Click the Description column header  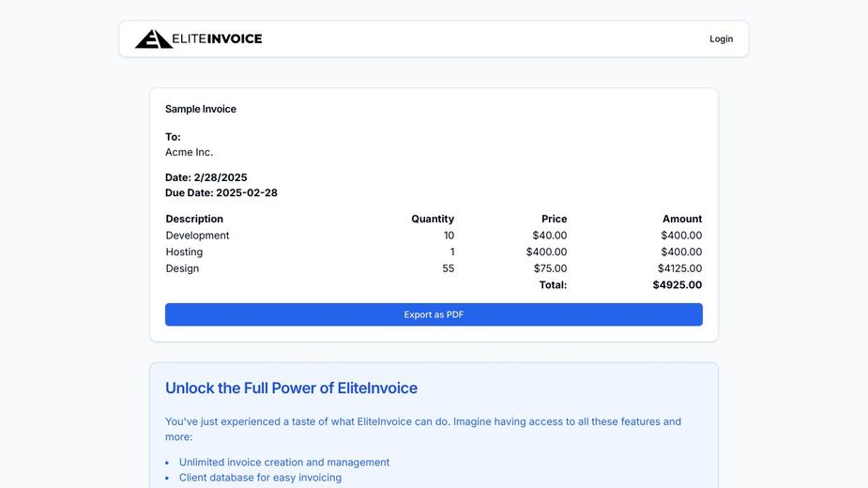(194, 219)
